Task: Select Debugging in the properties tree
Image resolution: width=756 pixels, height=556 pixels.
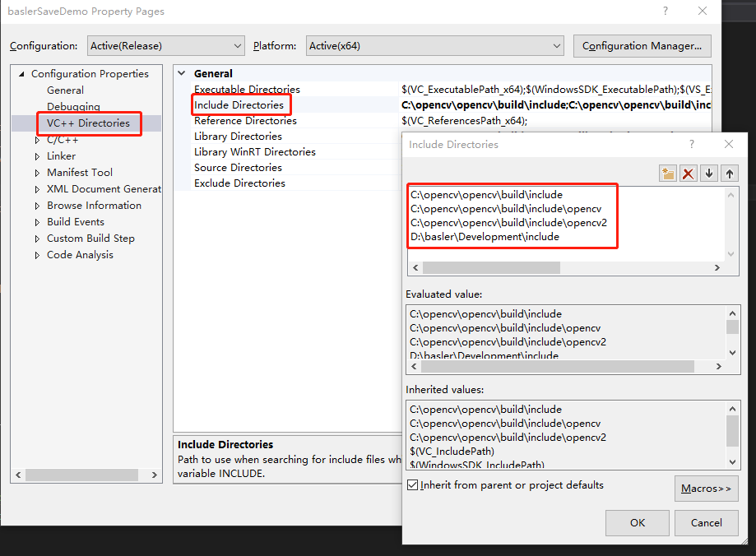Action: (72, 106)
